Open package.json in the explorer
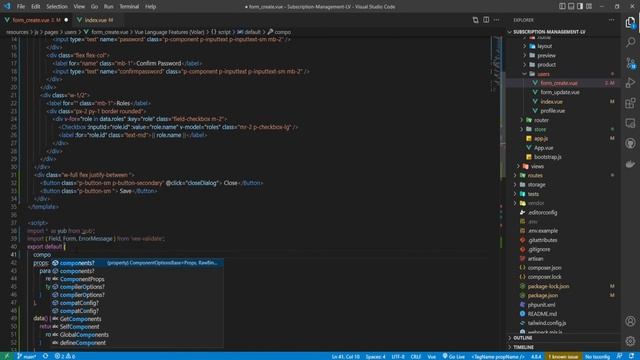 tap(542, 296)
